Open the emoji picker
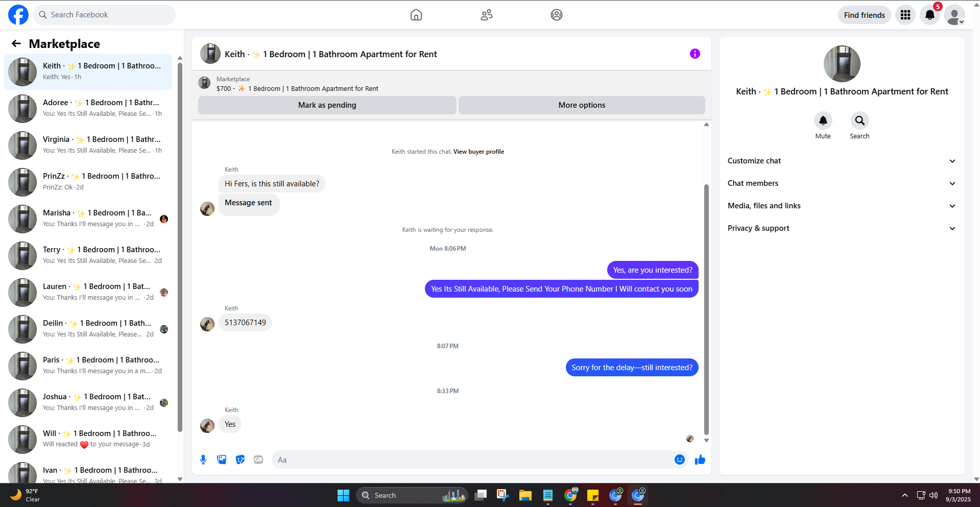980x507 pixels. (x=680, y=460)
